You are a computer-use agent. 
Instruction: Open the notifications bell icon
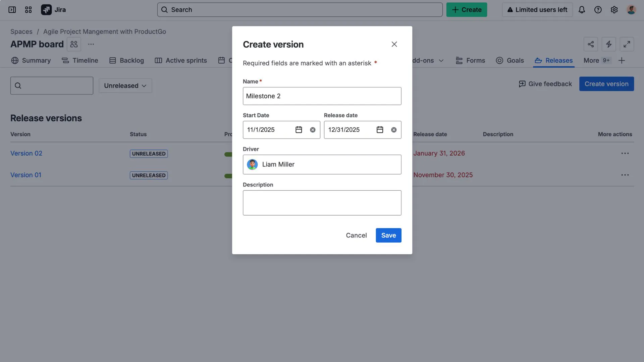click(581, 10)
